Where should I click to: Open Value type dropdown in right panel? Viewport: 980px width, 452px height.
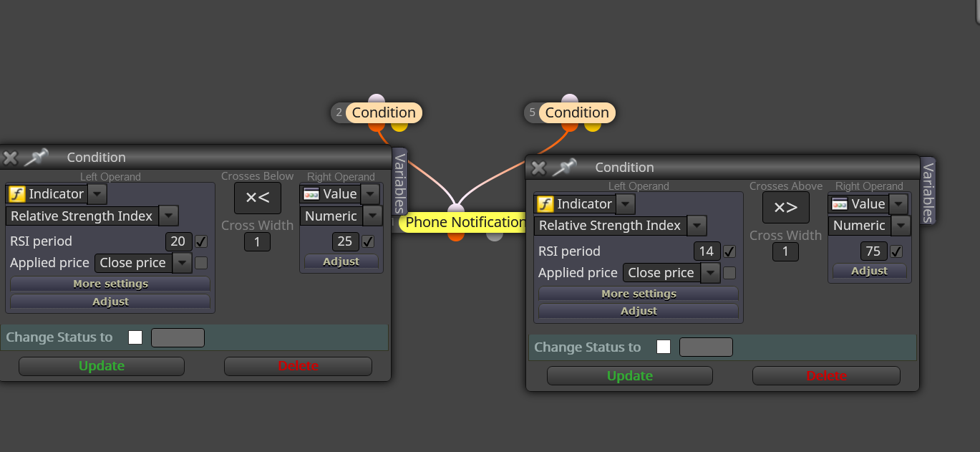[898, 204]
